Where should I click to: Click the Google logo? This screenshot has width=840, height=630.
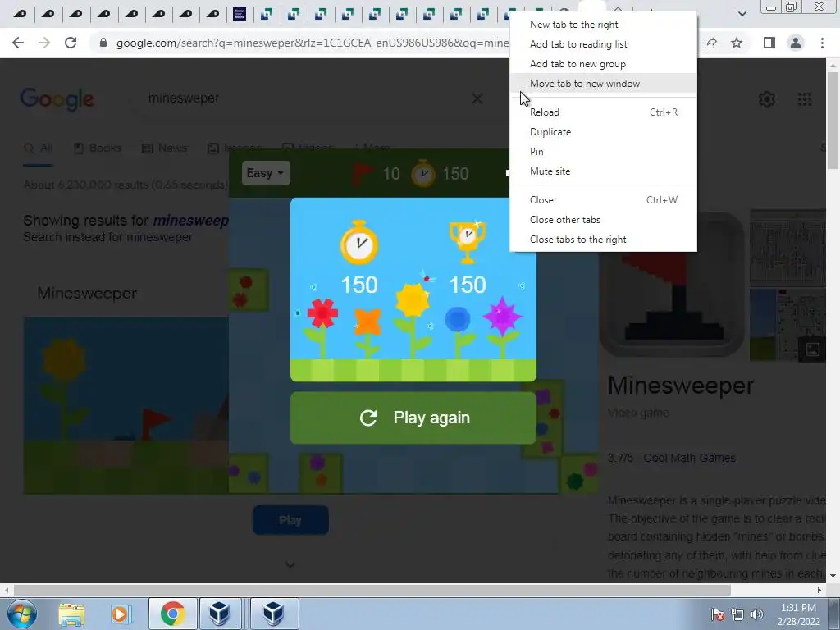click(57, 99)
